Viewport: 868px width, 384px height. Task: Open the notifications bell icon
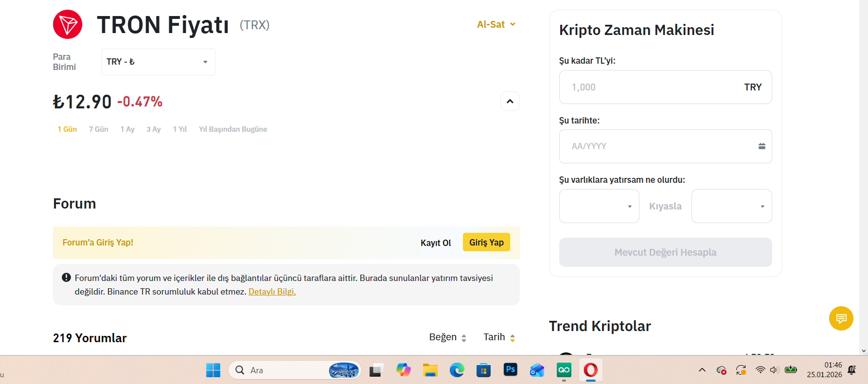(x=852, y=370)
